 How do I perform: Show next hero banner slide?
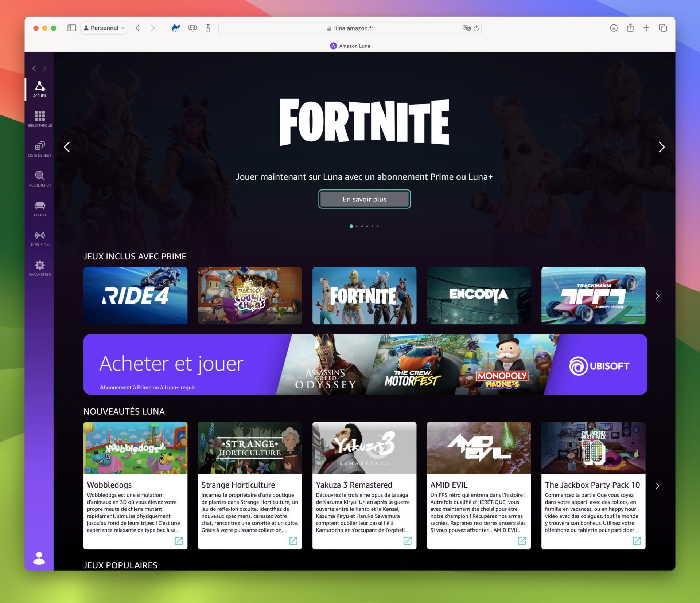661,147
